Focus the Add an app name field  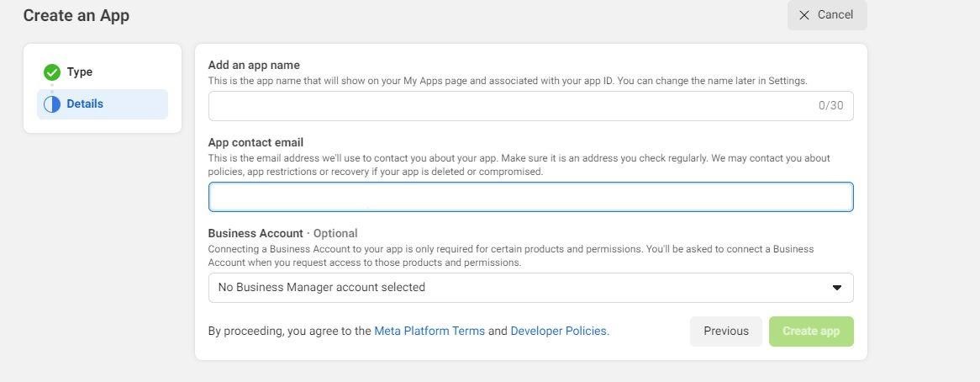530,106
